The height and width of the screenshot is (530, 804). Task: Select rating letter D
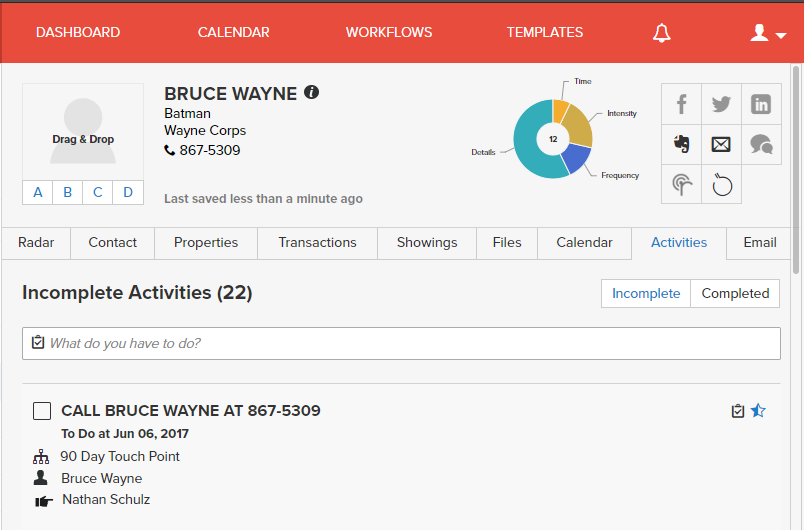[128, 192]
